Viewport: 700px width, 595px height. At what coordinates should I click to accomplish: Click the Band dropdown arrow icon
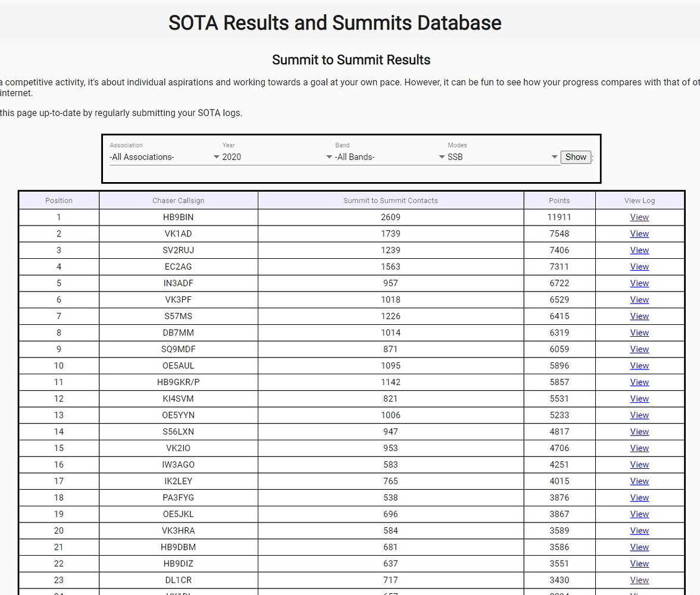pyautogui.click(x=440, y=156)
